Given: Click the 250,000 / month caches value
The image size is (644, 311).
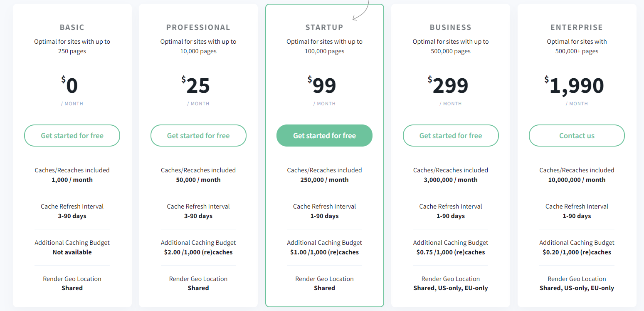Looking at the screenshot, I should [x=324, y=180].
